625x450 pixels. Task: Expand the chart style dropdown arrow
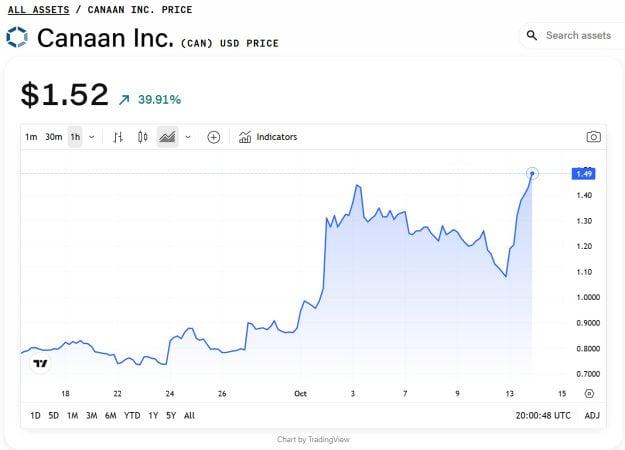click(x=188, y=137)
